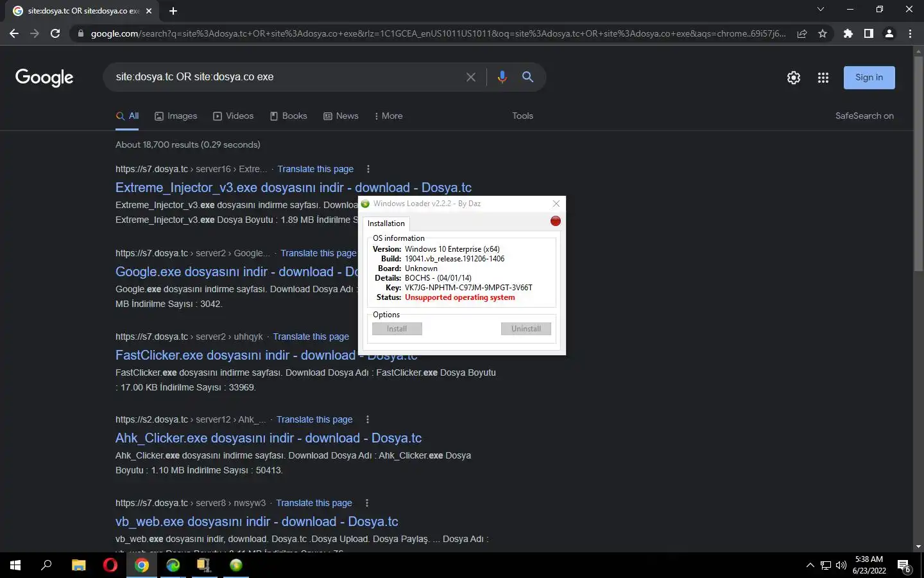Close the Windows Loader dialog
Viewport: 924px width, 578px height.
pyautogui.click(x=556, y=204)
